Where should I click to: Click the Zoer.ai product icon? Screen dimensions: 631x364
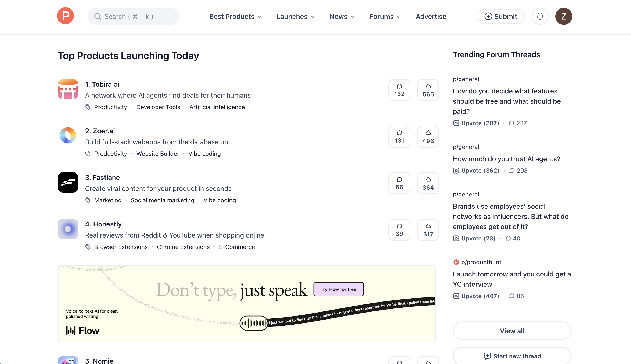(68, 136)
